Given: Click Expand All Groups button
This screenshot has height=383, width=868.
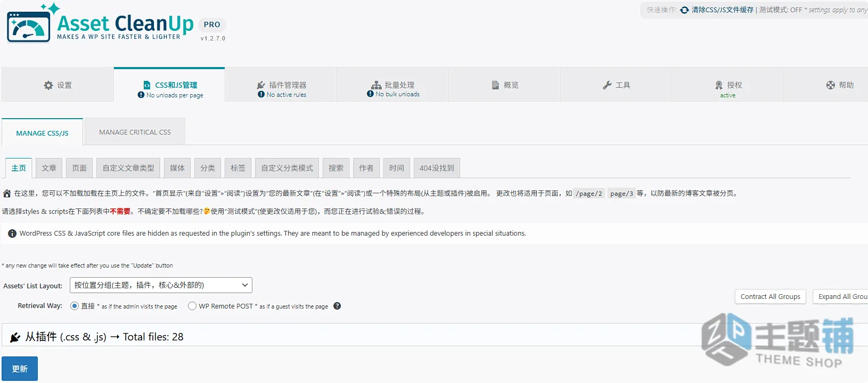Looking at the screenshot, I should 841,296.
